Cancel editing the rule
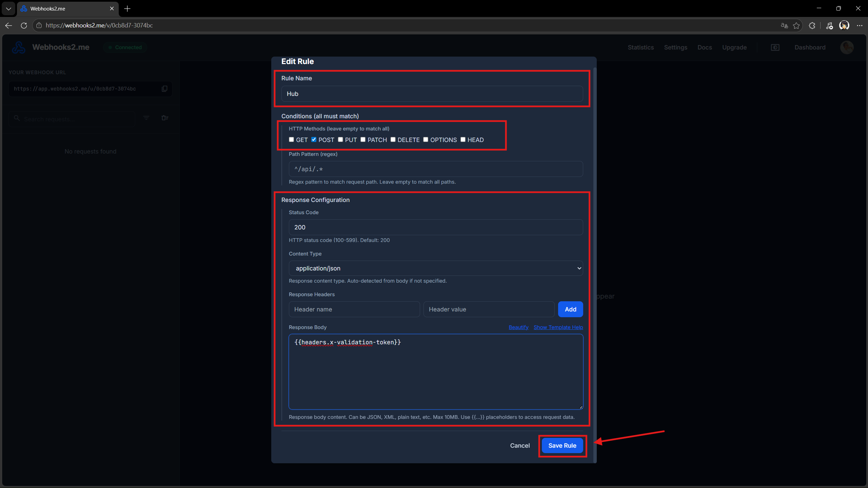 (520, 445)
